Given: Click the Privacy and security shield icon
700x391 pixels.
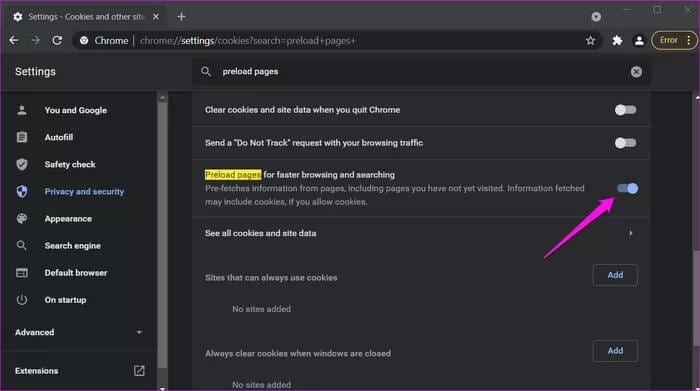Looking at the screenshot, I should click(22, 191).
